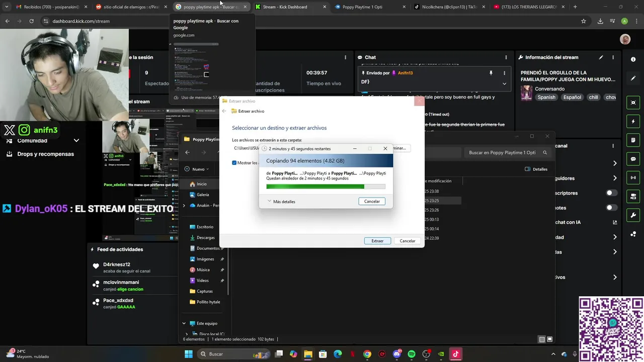The image size is (644, 362).
Task: Open the Kick profile avatar at top right
Action: click(625, 40)
